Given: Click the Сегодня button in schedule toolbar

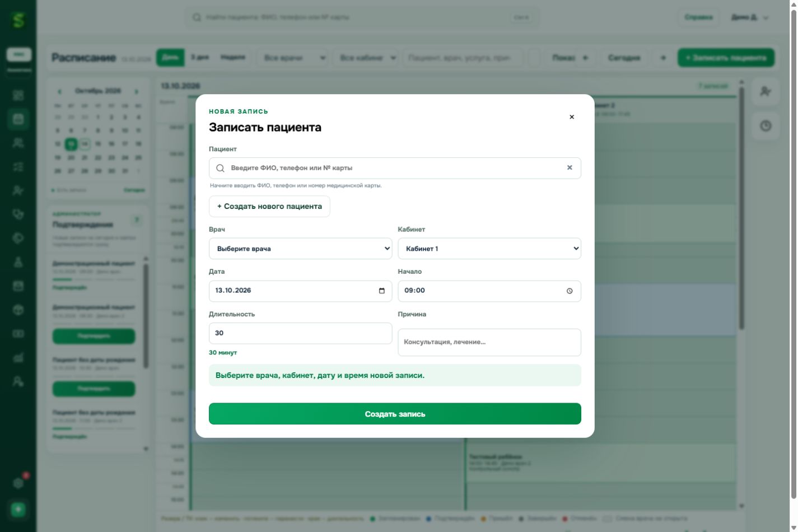Looking at the screenshot, I should pos(624,58).
